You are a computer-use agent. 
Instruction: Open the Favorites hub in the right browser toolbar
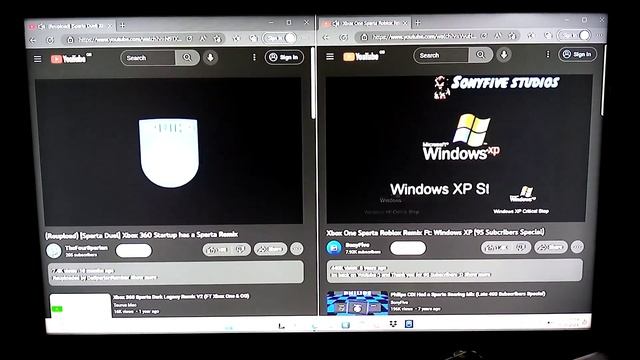pyautogui.click(x=531, y=36)
